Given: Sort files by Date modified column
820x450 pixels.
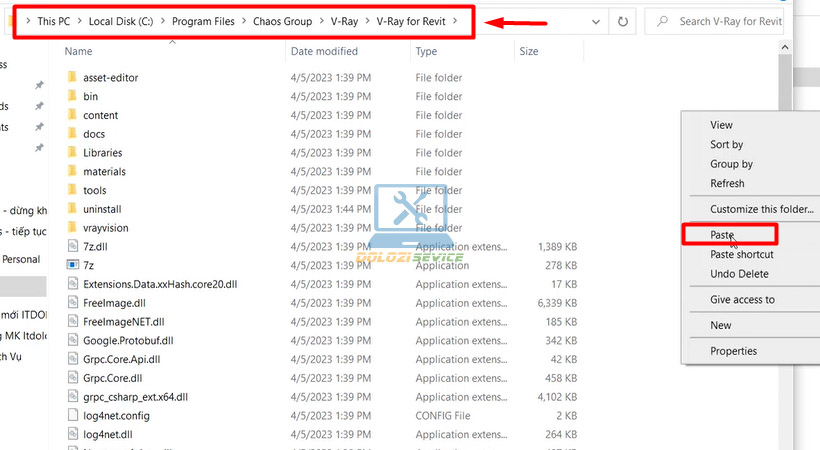Looking at the screenshot, I should click(x=324, y=51).
